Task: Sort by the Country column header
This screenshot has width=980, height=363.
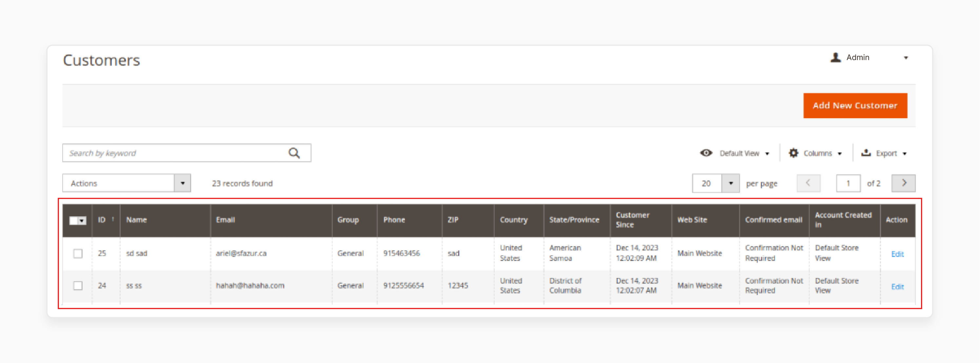Action: click(x=519, y=220)
